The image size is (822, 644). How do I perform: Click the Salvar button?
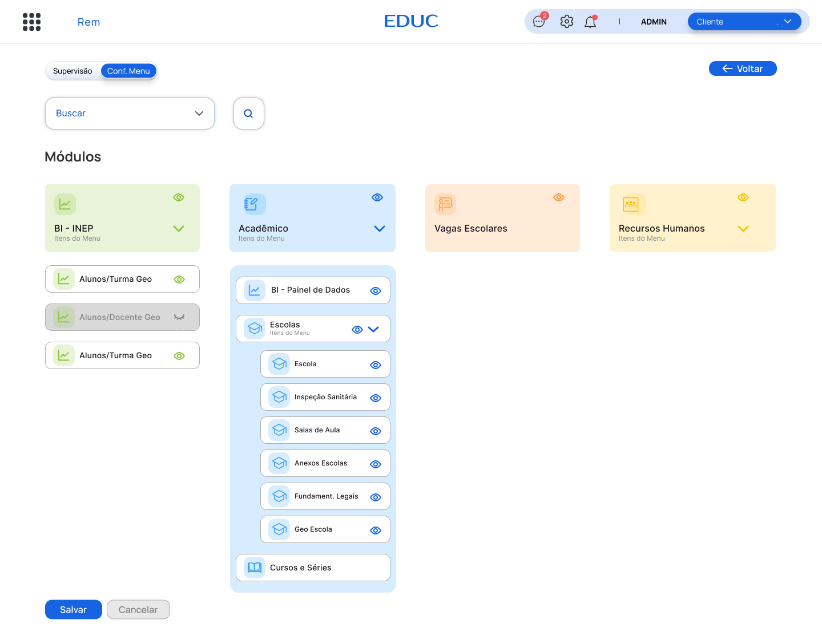coord(73,609)
